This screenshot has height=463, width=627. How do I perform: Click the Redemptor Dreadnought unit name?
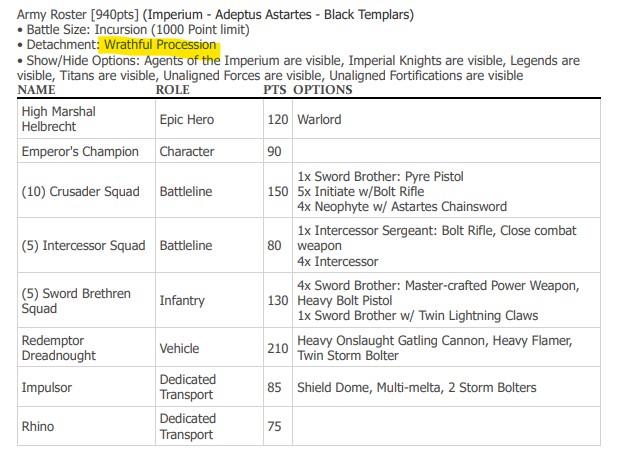(x=60, y=349)
